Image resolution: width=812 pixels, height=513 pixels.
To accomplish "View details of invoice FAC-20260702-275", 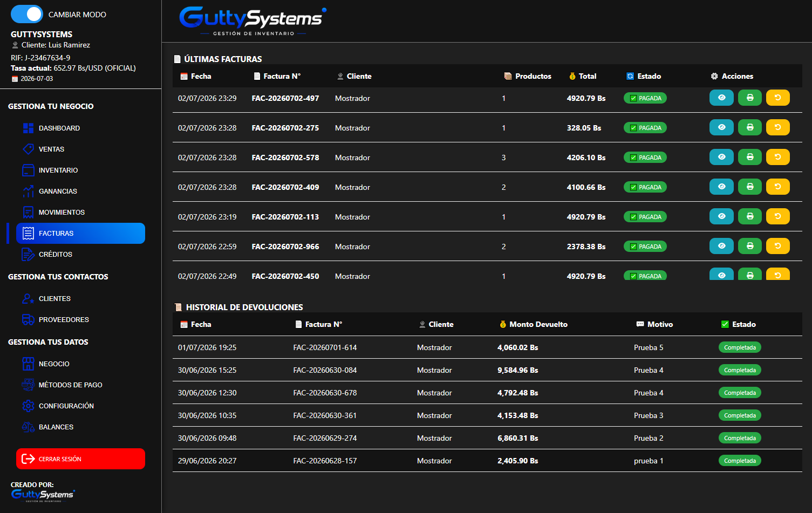I will [721, 127].
